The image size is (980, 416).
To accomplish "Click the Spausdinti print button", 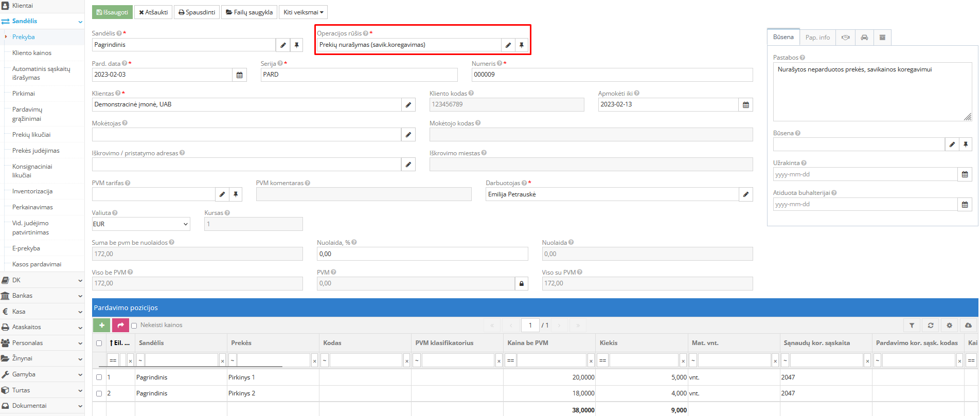I will [197, 12].
